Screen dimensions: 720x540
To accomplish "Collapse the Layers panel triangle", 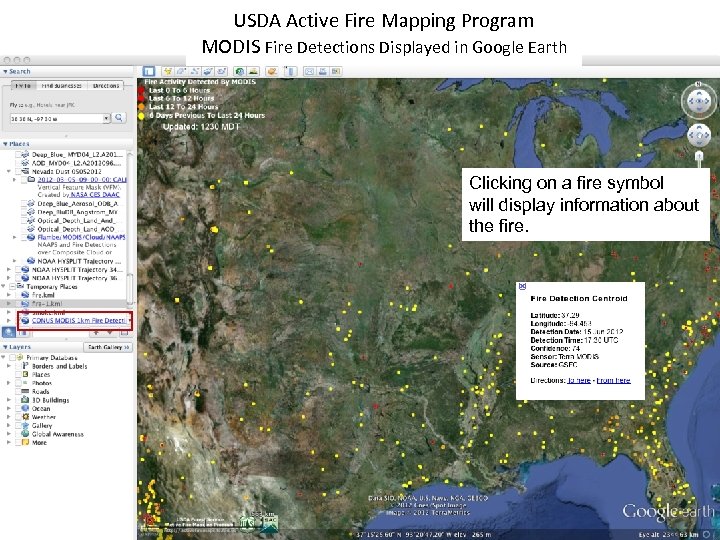I will pyautogui.click(x=5, y=347).
